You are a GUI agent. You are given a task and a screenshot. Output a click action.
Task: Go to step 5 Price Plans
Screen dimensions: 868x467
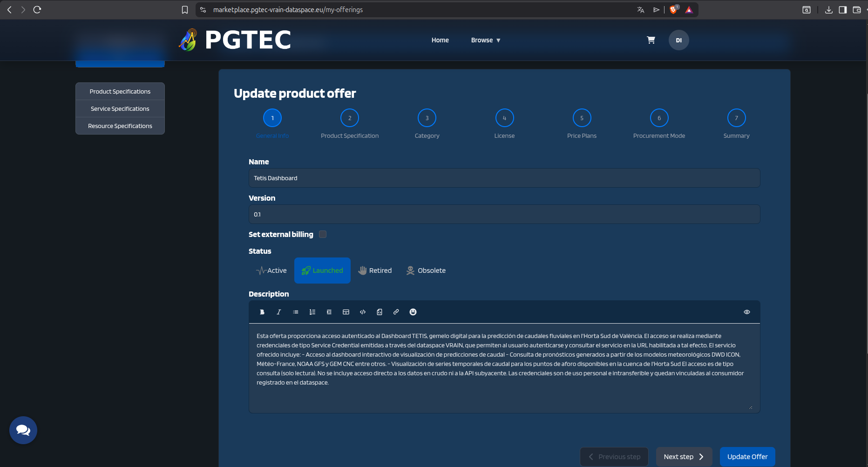tap(582, 118)
